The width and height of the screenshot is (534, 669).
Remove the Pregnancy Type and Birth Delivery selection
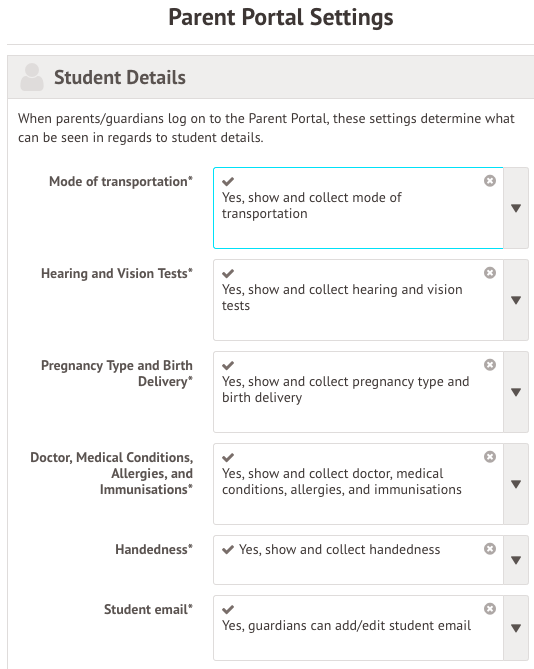490,365
